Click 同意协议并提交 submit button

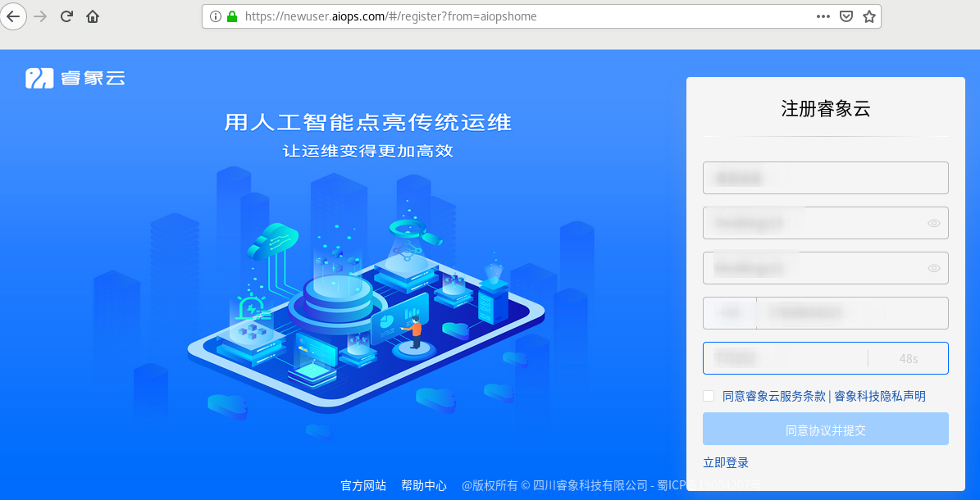coord(825,429)
